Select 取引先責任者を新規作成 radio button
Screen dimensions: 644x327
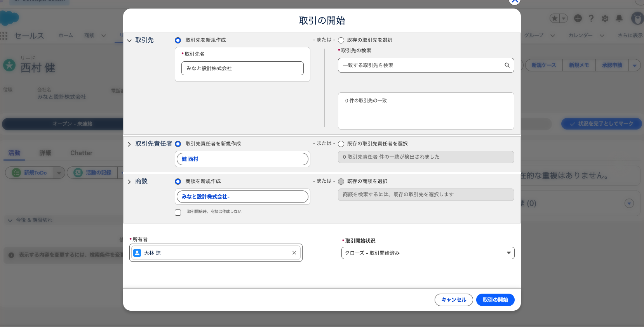178,144
